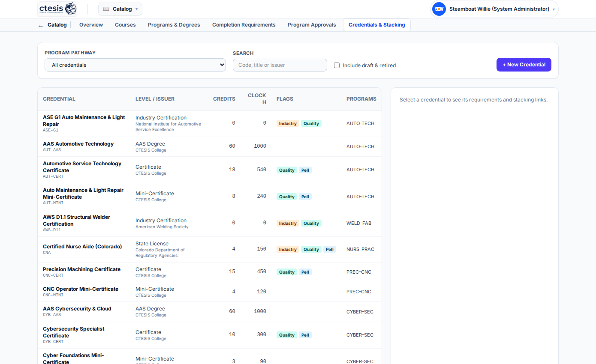Focus the credential search field
The image size is (596, 364).
(280, 65)
